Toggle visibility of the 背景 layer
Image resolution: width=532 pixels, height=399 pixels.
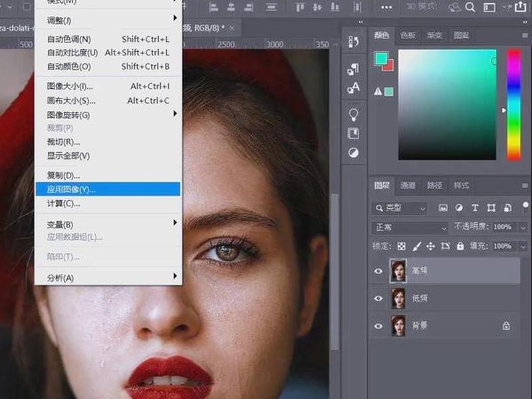coord(378,326)
